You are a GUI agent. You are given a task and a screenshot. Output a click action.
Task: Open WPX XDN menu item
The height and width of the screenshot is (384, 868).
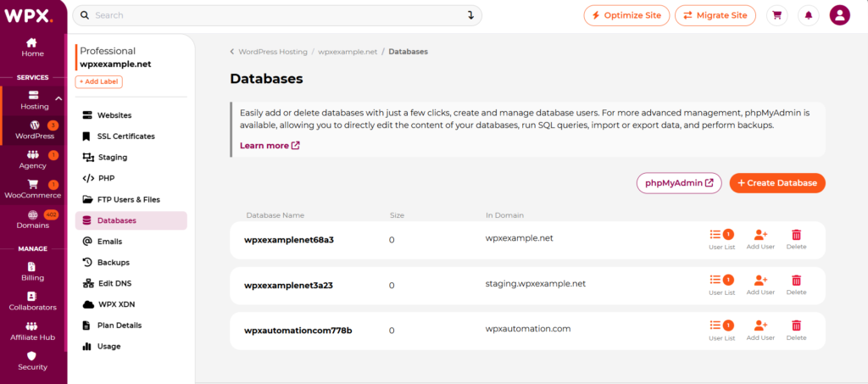(x=131, y=304)
